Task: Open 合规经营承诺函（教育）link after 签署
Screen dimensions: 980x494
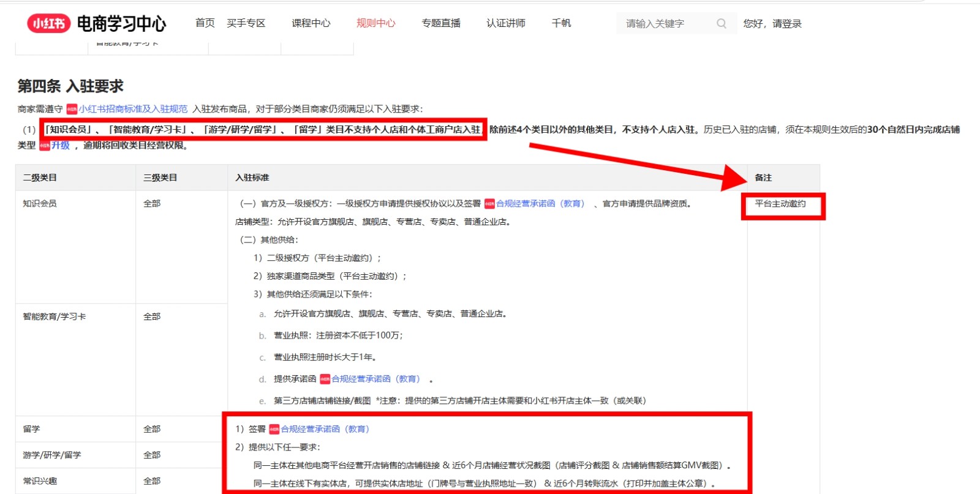Action: pyautogui.click(x=325, y=429)
